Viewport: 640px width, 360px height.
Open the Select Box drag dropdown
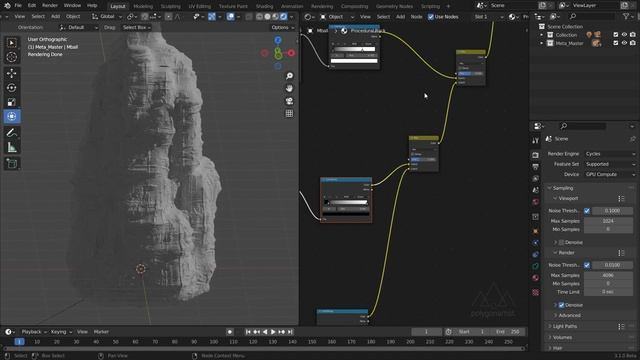(x=136, y=27)
